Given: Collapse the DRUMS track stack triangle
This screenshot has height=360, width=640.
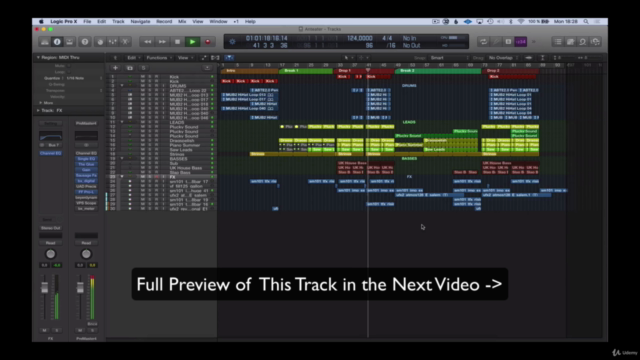Looking at the screenshot, I should [x=122, y=86].
